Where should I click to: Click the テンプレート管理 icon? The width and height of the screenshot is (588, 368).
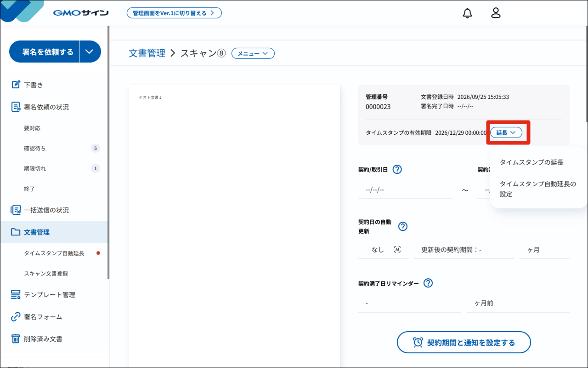pos(16,294)
